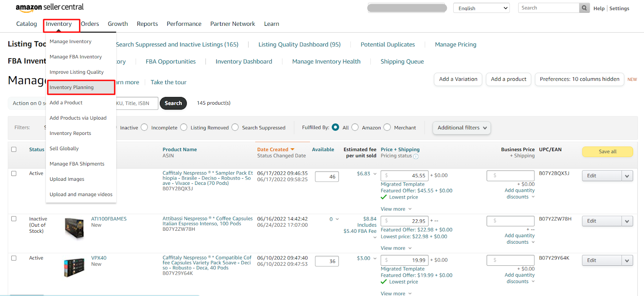The height and width of the screenshot is (296, 644).
Task: Sort by the Status column header
Action: [37, 149]
